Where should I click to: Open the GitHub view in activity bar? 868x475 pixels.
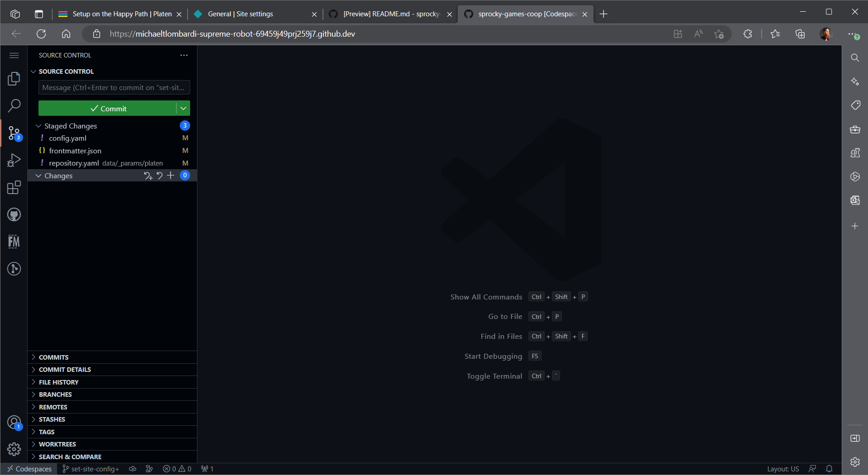pyautogui.click(x=14, y=214)
